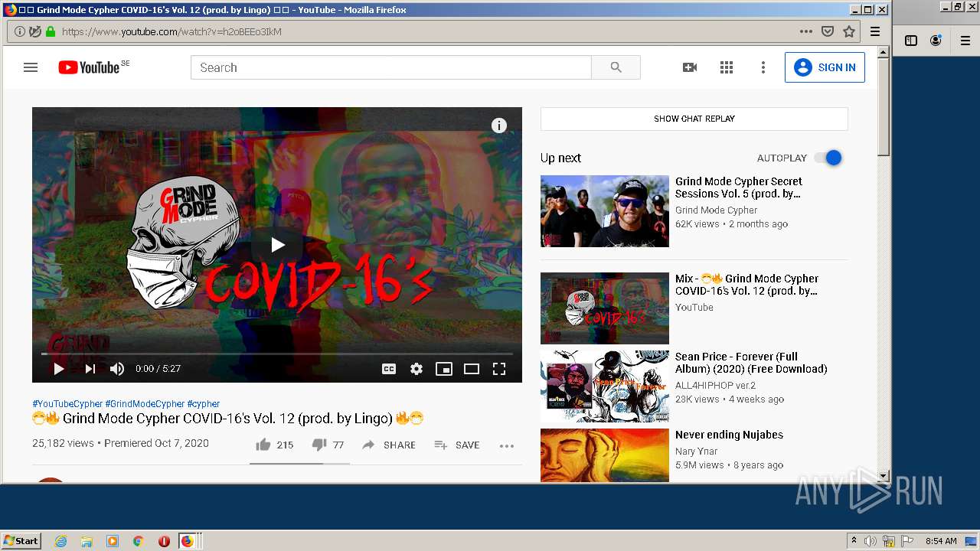Viewport: 980px width, 551px height.
Task: Click the Pocket save icon
Action: [x=828, y=31]
